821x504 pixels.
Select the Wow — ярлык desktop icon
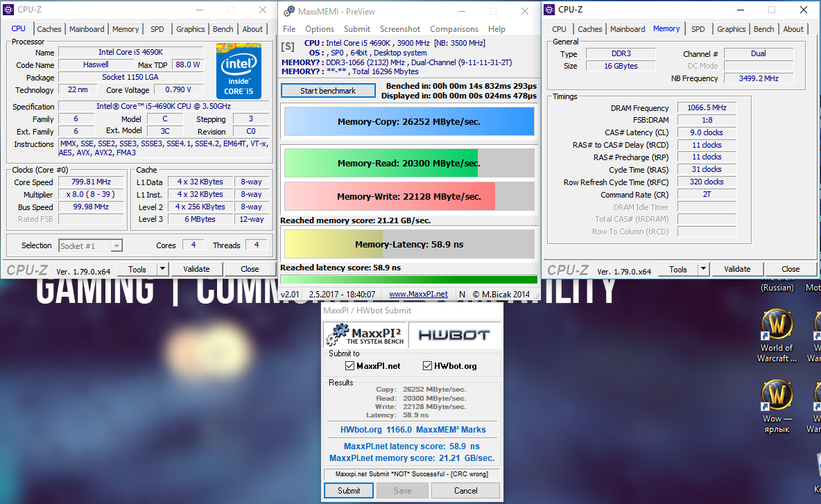click(x=777, y=407)
